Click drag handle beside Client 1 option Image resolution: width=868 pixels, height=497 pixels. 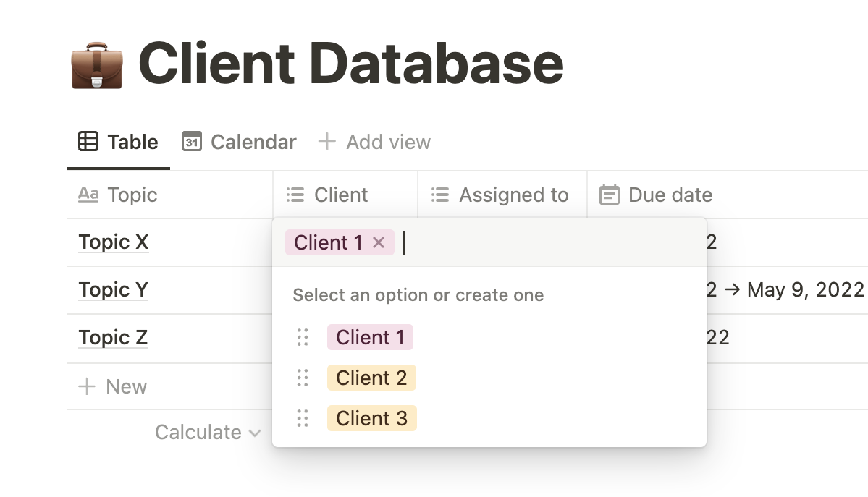pos(303,337)
